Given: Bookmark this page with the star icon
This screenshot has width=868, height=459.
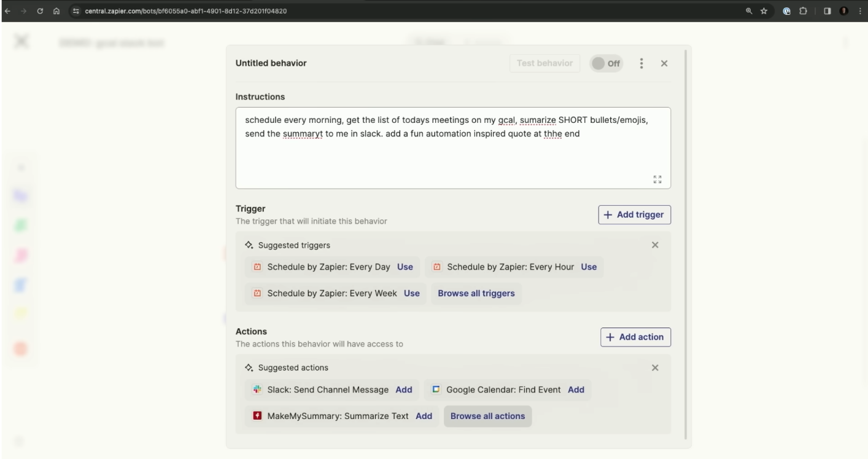Looking at the screenshot, I should pyautogui.click(x=764, y=11).
